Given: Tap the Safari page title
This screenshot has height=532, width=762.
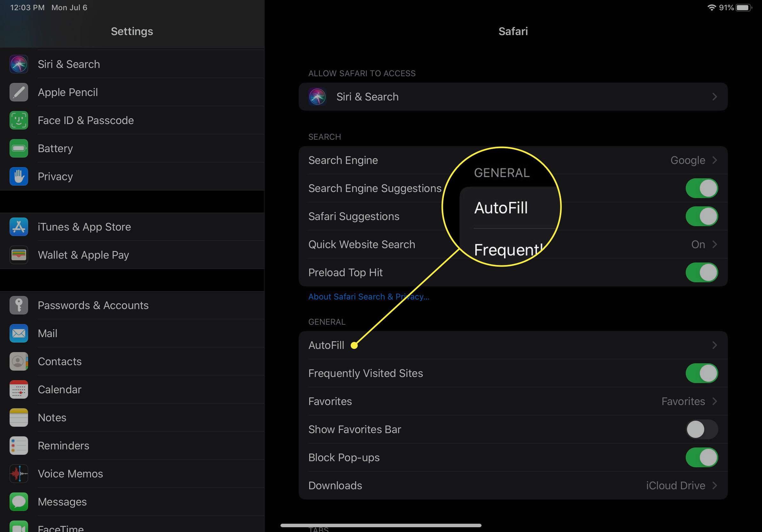Looking at the screenshot, I should (513, 31).
